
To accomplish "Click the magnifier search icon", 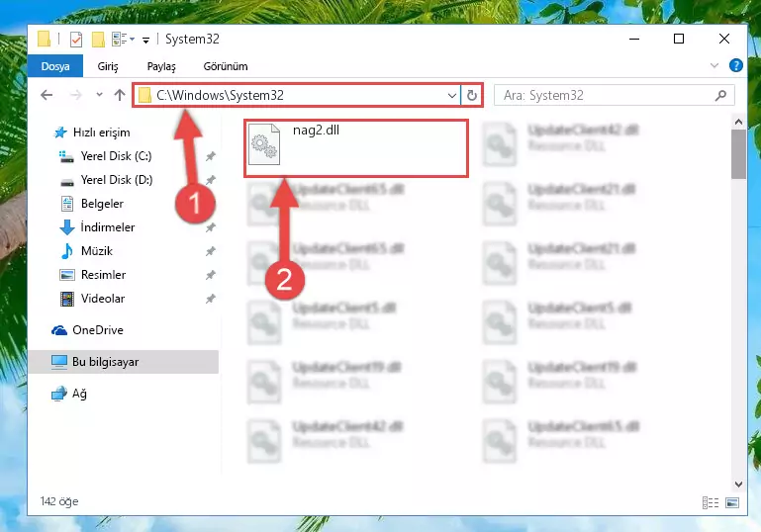I will click(x=720, y=96).
